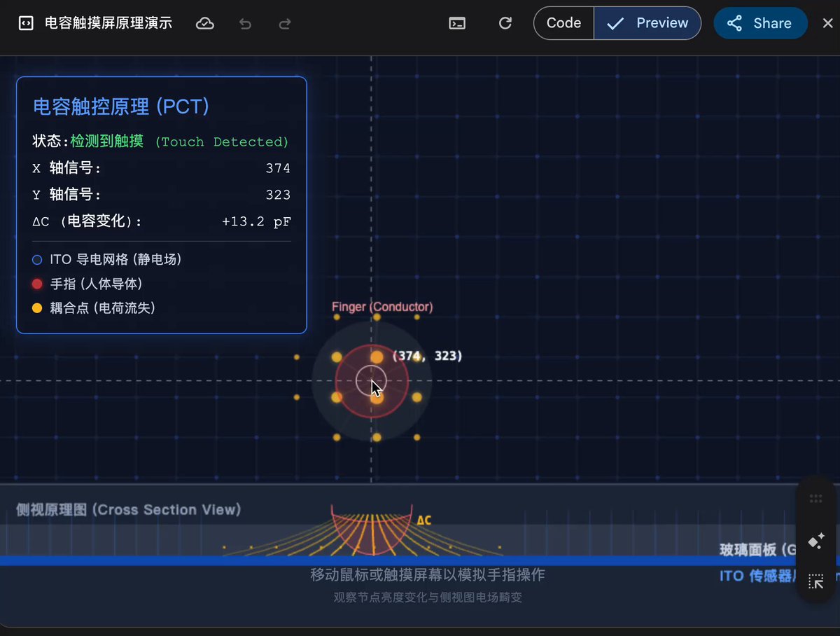Switch to the Preview view
The height and width of the screenshot is (636, 840).
[647, 23]
